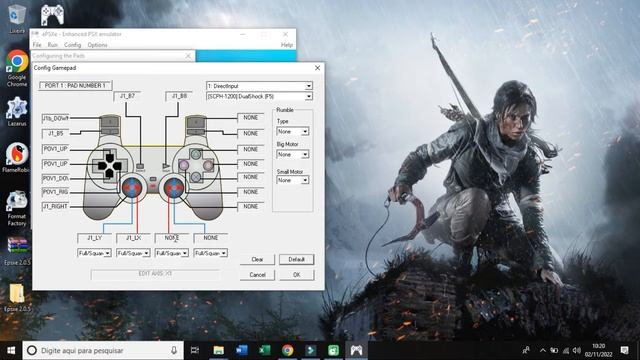Confirm gamepad settings with OK

pos(296,275)
